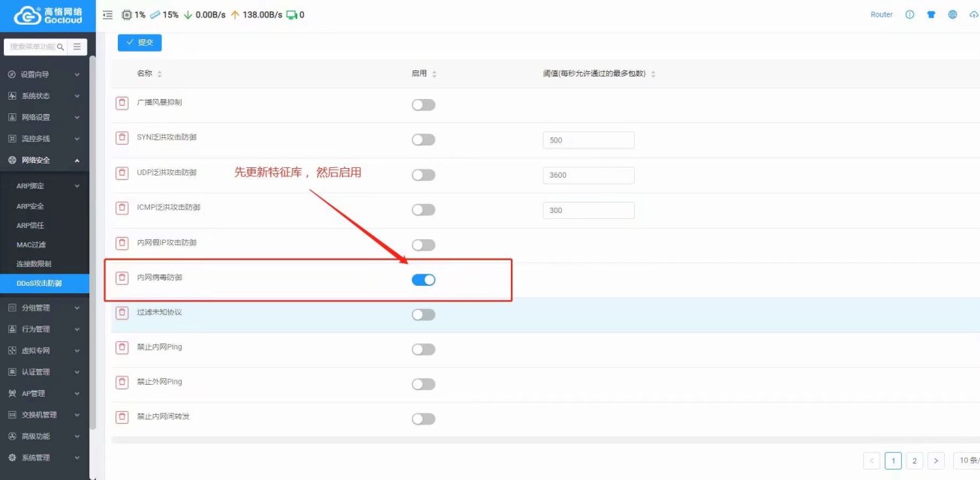Click the menu list icon beside search box
980x480 pixels.
click(x=77, y=46)
